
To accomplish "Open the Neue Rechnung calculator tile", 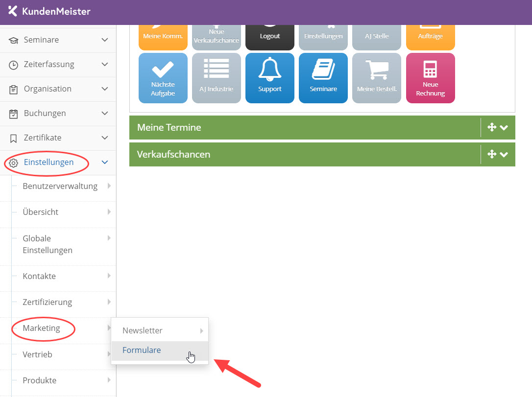I will point(430,78).
